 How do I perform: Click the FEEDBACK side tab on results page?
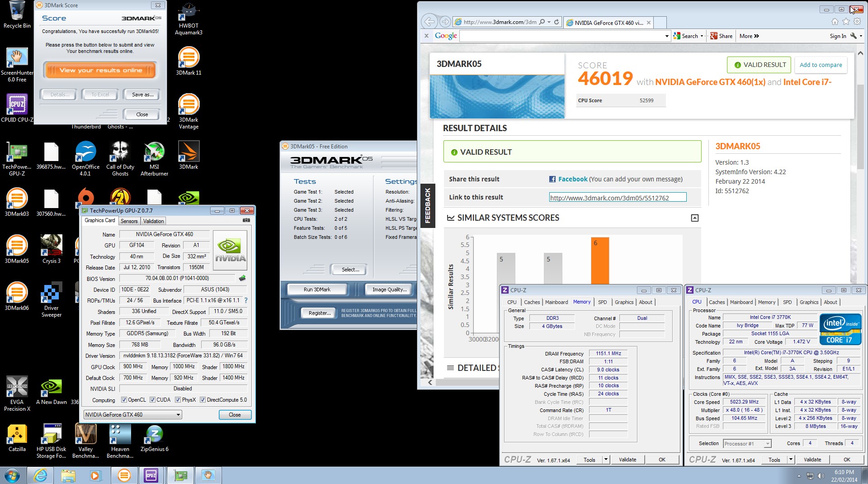[x=428, y=205]
